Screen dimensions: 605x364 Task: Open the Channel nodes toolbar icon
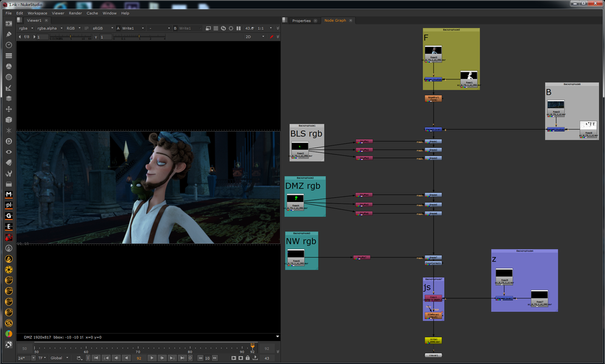coord(9,55)
